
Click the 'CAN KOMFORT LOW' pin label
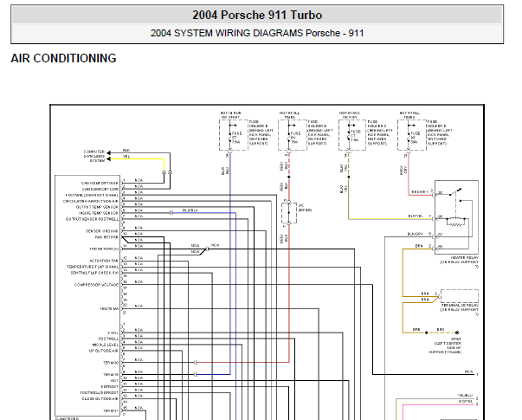coord(100,189)
